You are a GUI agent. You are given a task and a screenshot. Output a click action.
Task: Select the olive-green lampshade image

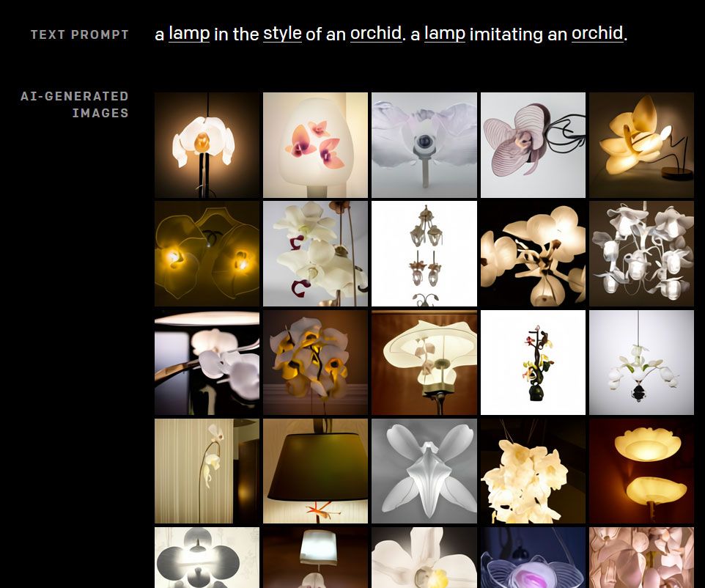[315, 471]
